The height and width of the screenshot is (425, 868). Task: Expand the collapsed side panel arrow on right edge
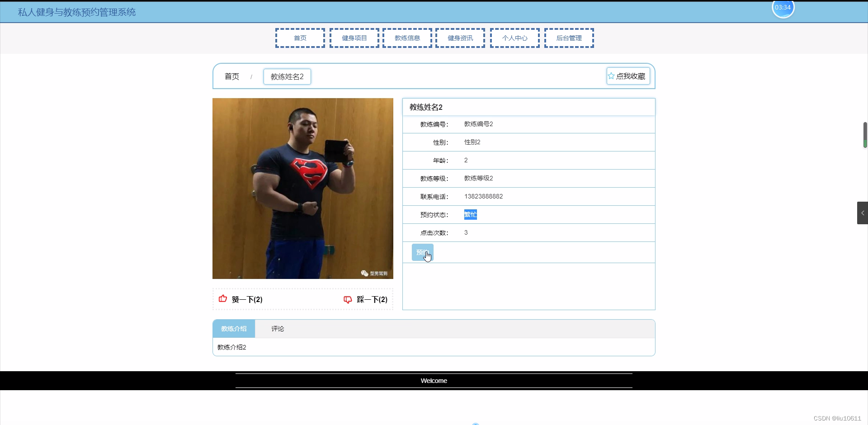[863, 212]
